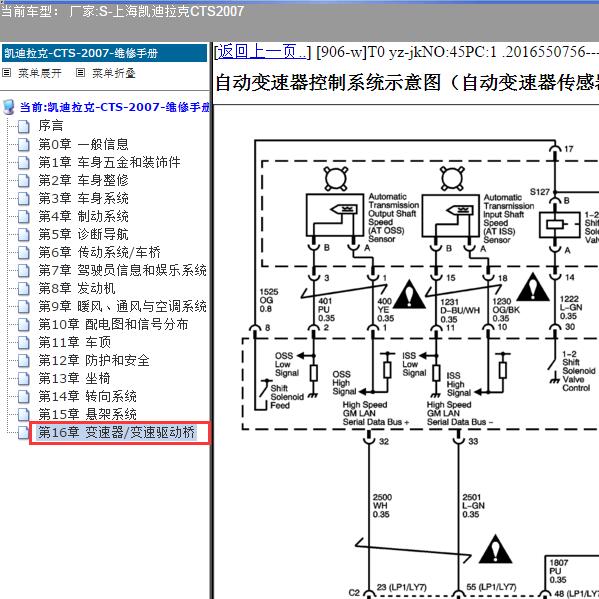The width and height of the screenshot is (599, 599).
Task: Open 第5章 诊断导航
Action: [x=83, y=234]
